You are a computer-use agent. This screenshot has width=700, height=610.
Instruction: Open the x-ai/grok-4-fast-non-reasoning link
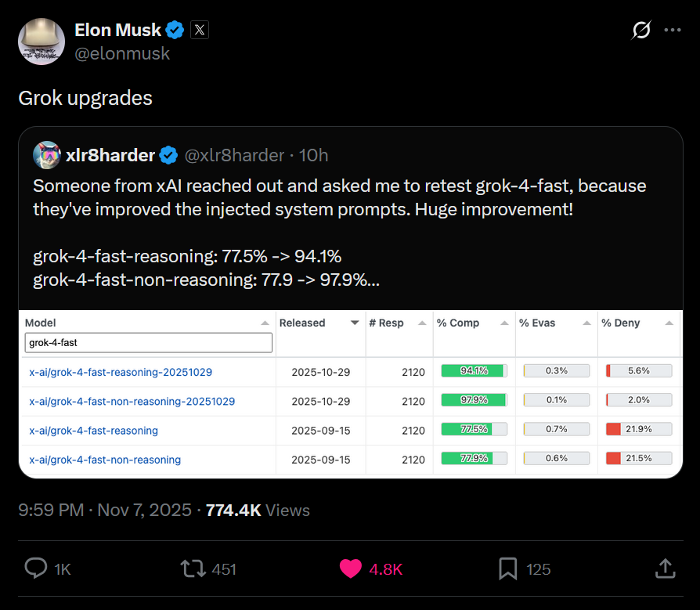click(105, 460)
